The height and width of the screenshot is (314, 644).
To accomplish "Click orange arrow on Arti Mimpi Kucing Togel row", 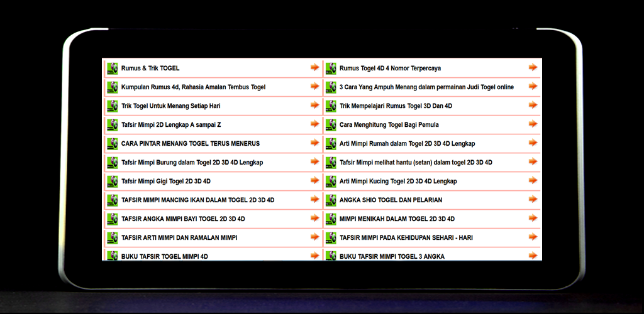I will [533, 181].
